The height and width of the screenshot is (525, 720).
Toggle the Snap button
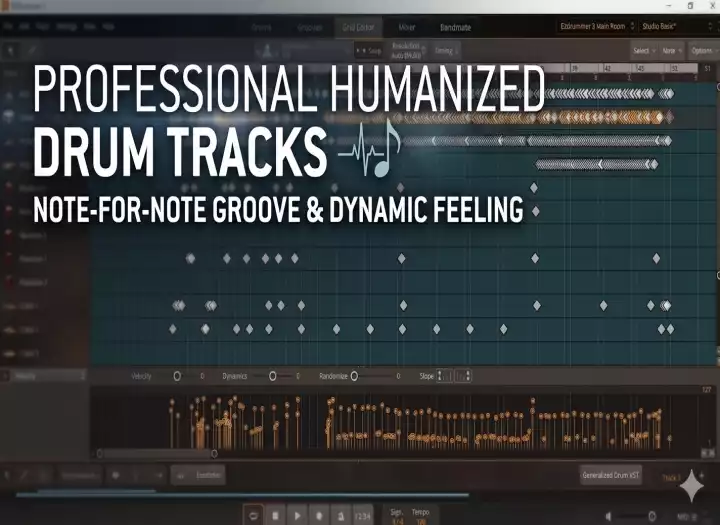pyautogui.click(x=369, y=50)
